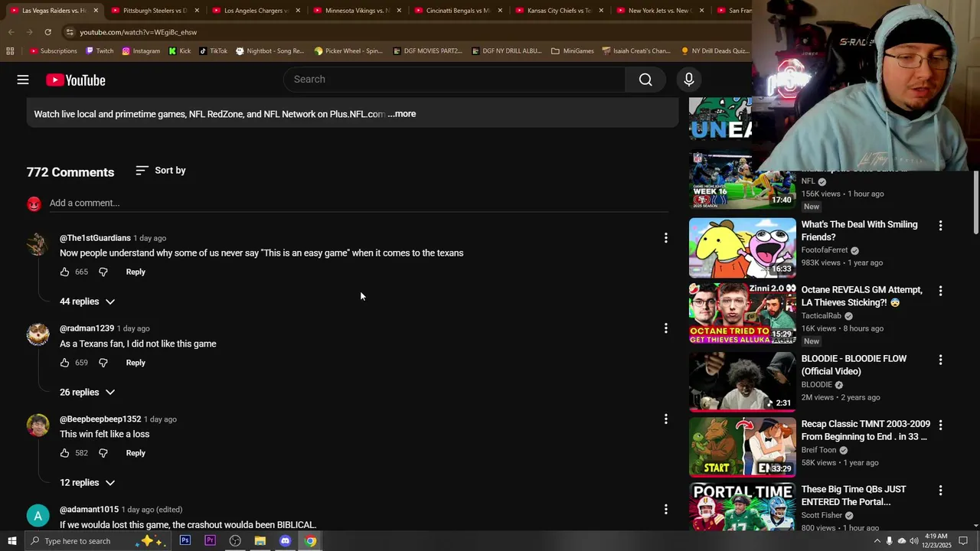The image size is (980, 551).
Task: Open Premiere Pro from the taskbar
Action: [210, 541]
